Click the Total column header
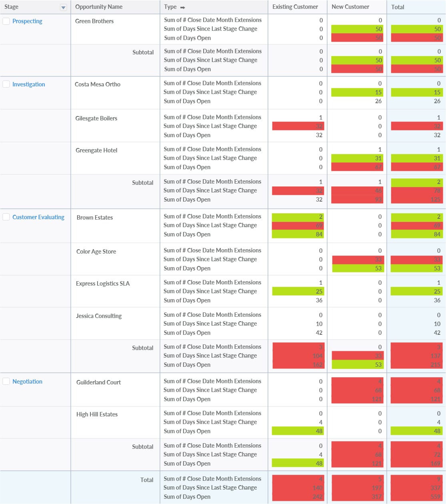 click(x=398, y=7)
